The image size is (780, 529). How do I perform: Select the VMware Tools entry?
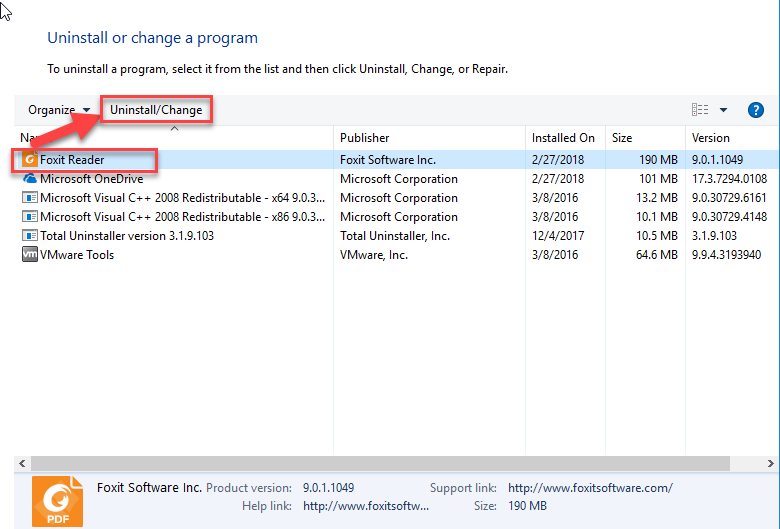pyautogui.click(x=77, y=255)
